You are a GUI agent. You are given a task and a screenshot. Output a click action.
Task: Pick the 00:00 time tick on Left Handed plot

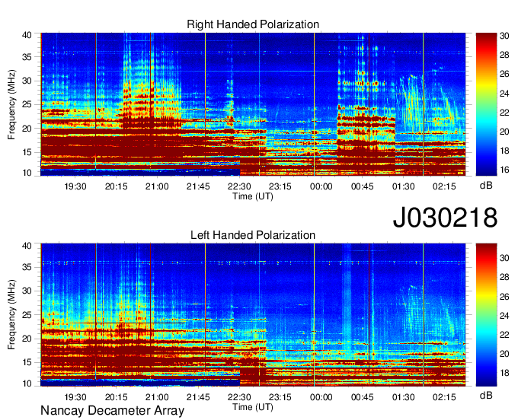point(321,397)
